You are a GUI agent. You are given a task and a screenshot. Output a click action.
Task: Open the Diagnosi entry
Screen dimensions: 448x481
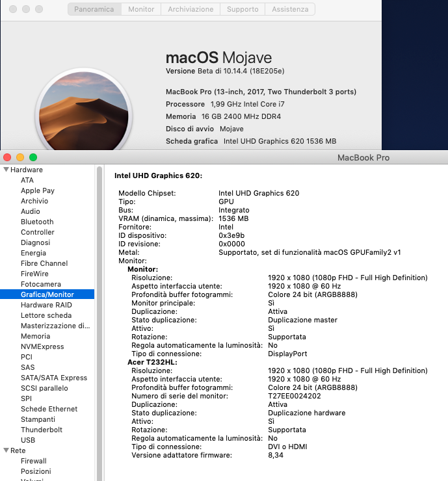point(35,242)
